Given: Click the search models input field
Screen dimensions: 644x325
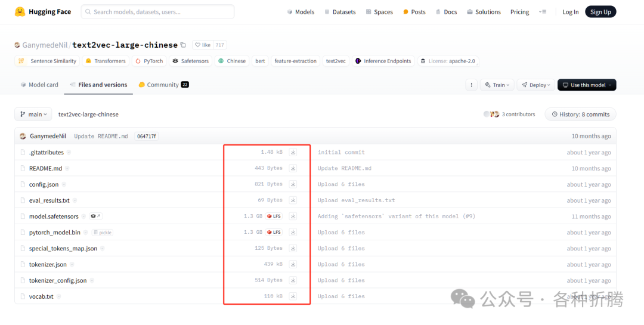Looking at the screenshot, I should point(157,12).
